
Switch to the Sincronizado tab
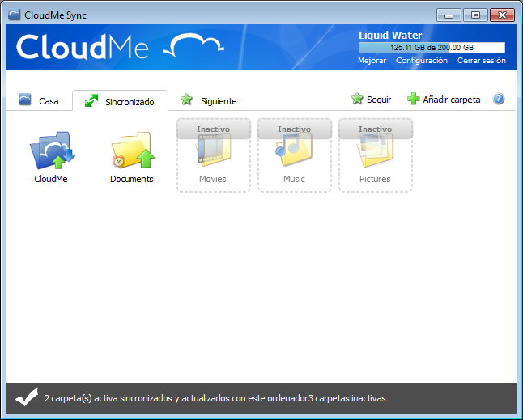click(x=120, y=100)
